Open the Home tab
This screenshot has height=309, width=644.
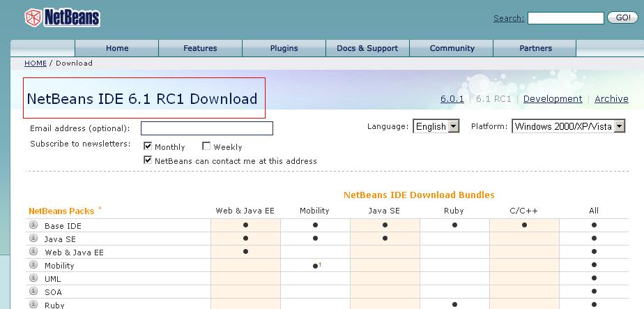point(117,48)
